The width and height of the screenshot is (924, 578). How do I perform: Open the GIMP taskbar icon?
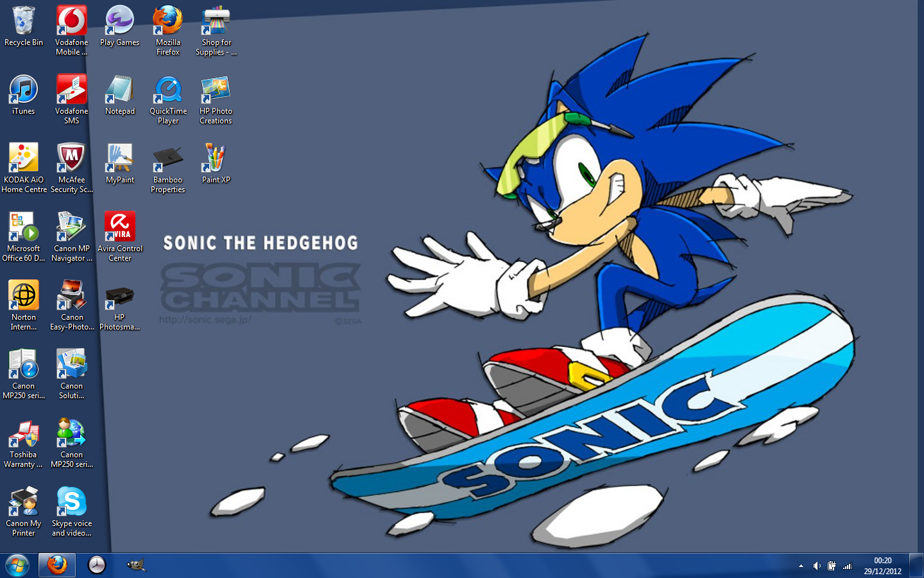136,565
